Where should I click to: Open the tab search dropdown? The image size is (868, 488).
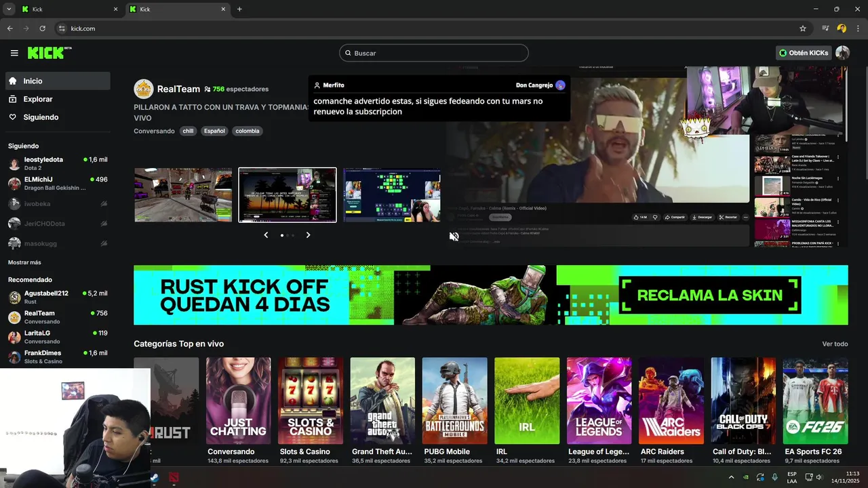(9, 9)
